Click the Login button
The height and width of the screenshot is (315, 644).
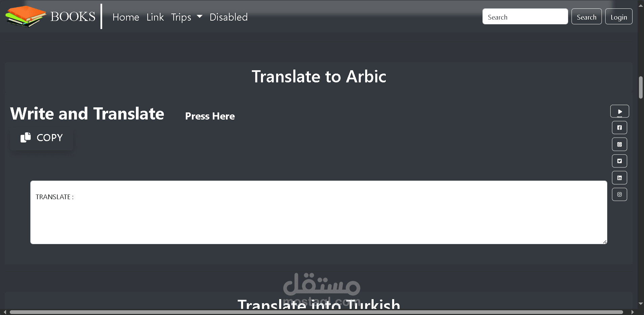(x=618, y=17)
